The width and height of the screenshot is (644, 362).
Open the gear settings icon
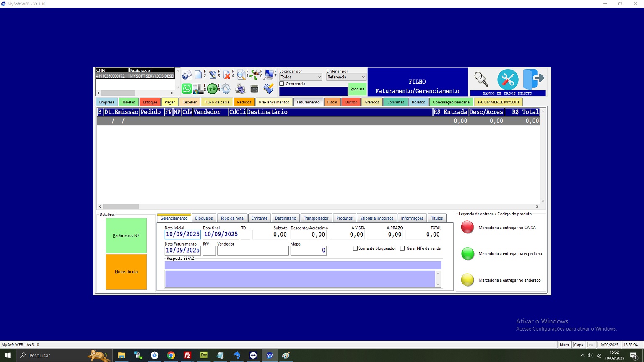click(x=226, y=88)
